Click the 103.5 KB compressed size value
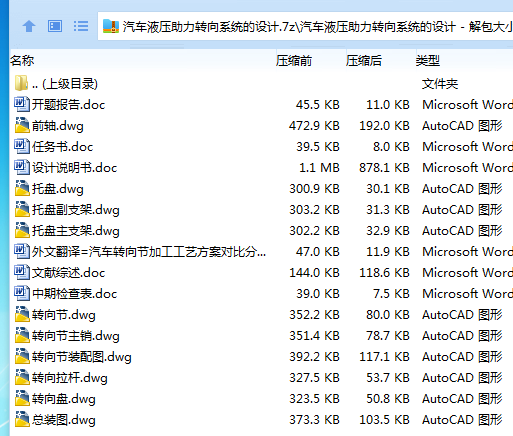Viewport: 513px width, 436px height. [384, 420]
